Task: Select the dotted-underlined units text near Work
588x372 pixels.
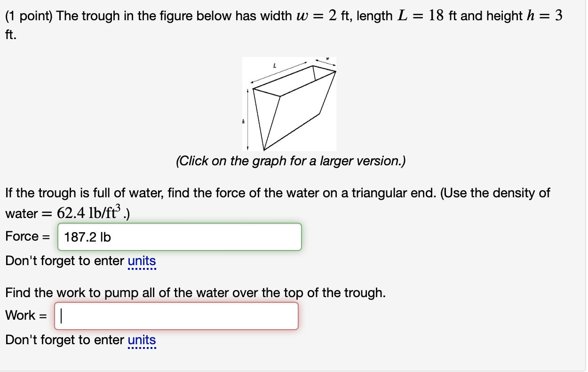Action: 143,340
